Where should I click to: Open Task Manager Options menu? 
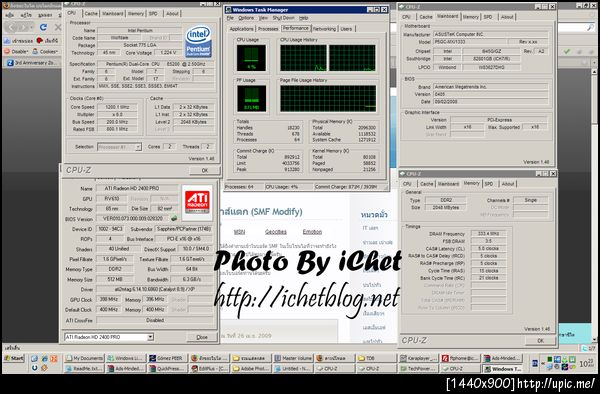246,18
